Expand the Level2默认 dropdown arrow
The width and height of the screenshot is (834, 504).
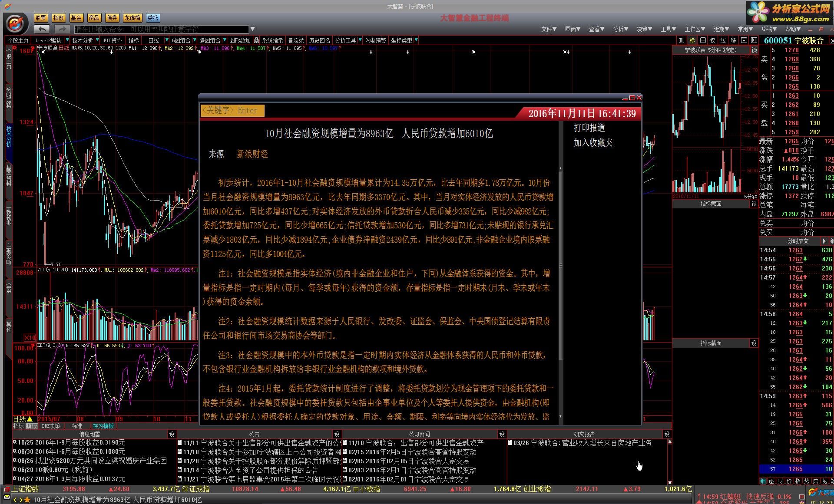tap(67, 40)
